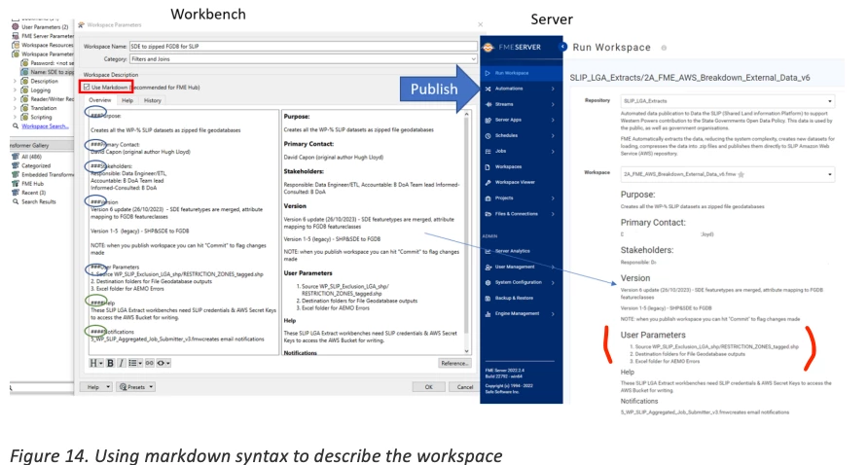
Task: Open the Repository dropdown SLIP_LGA_Extracts
Action: pos(728,101)
